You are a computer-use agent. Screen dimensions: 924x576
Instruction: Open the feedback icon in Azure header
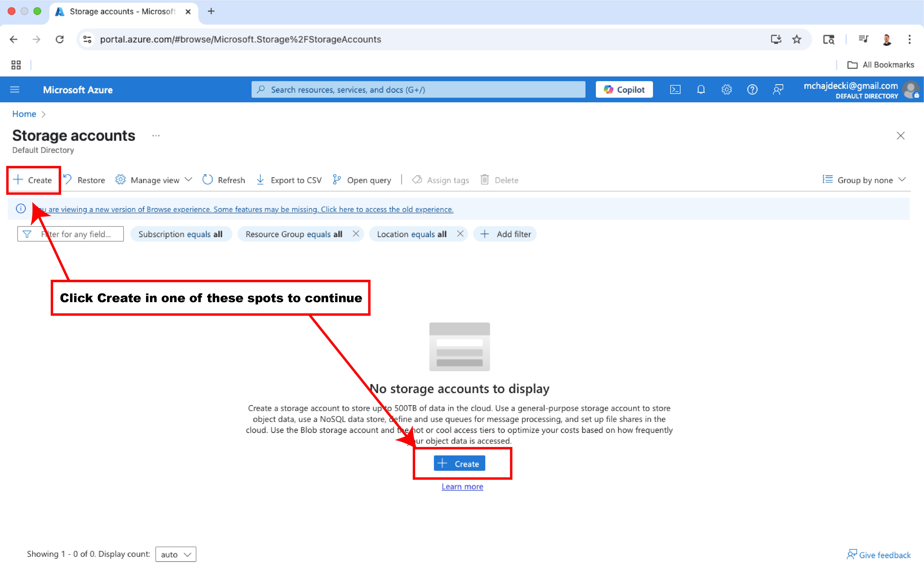tap(778, 89)
